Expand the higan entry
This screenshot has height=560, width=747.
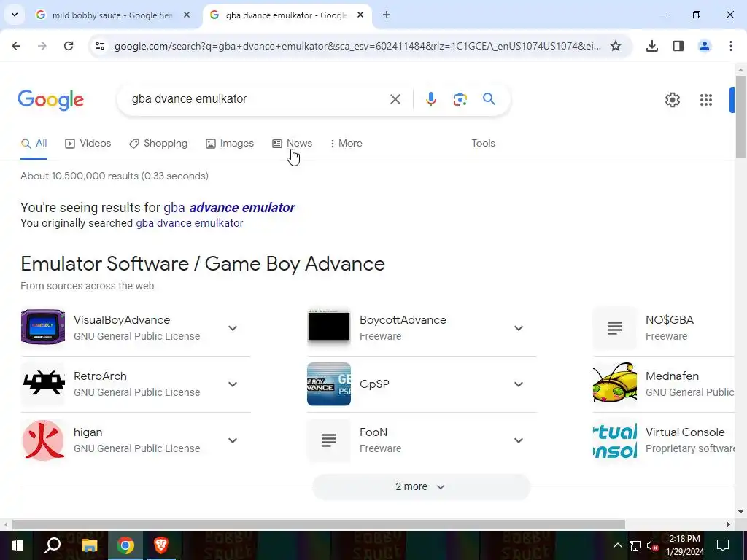pos(233,440)
